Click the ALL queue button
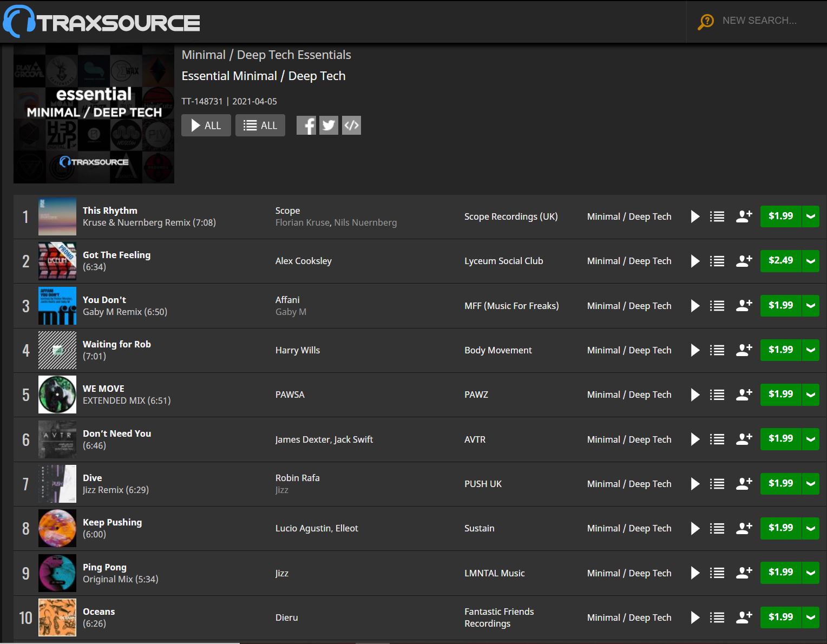Screen dimensions: 827x644 [x=260, y=125]
